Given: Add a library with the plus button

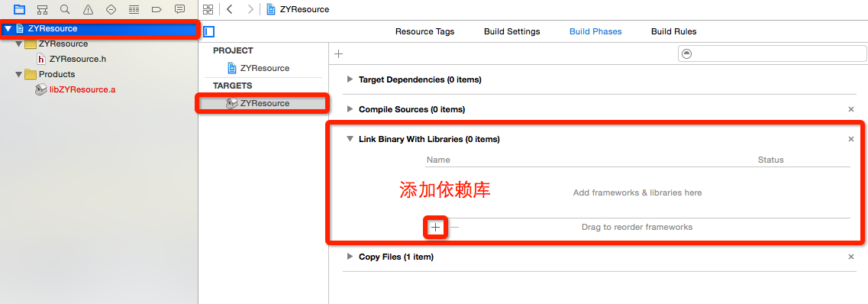Looking at the screenshot, I should tap(436, 227).
